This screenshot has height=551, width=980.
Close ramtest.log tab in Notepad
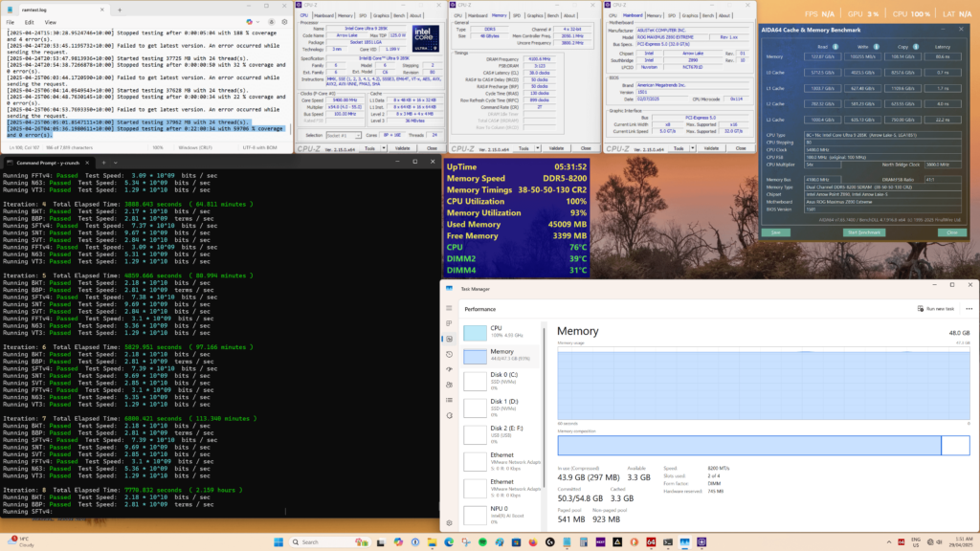[x=101, y=10]
